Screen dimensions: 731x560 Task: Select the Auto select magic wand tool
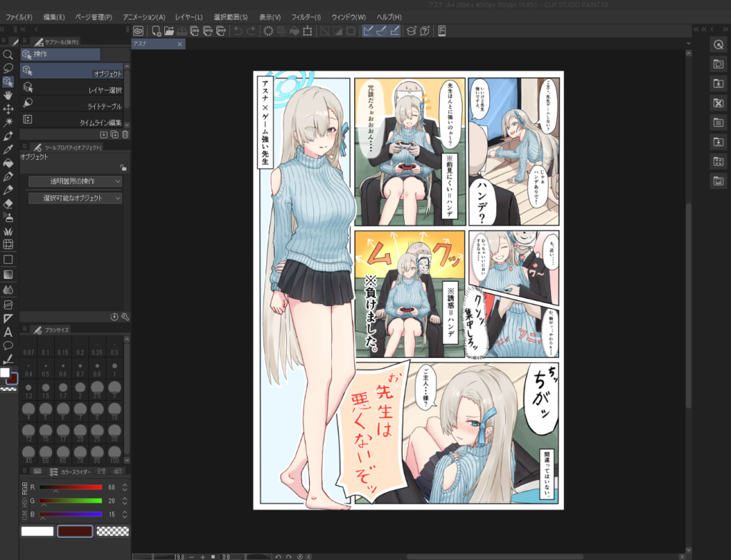[8, 123]
